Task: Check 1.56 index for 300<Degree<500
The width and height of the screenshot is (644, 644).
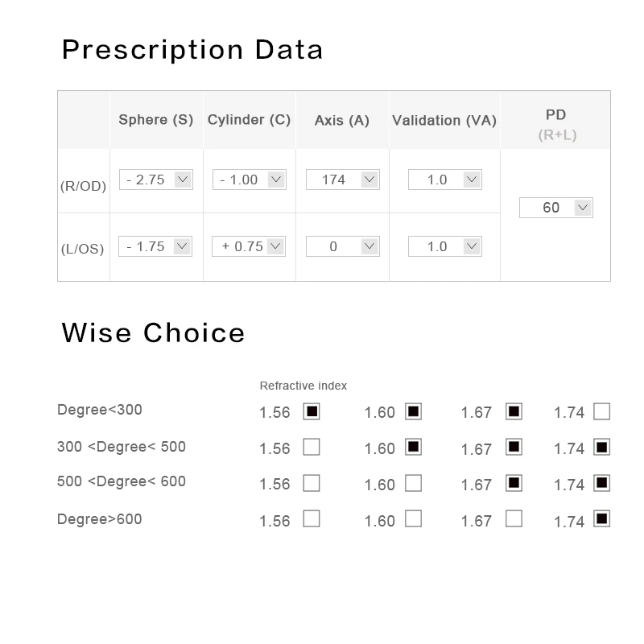Action: [312, 447]
